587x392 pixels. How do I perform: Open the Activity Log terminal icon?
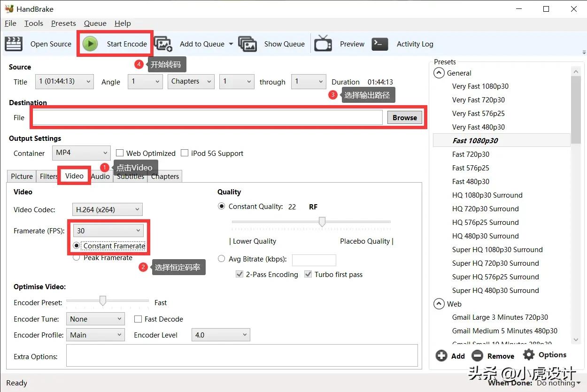point(380,44)
